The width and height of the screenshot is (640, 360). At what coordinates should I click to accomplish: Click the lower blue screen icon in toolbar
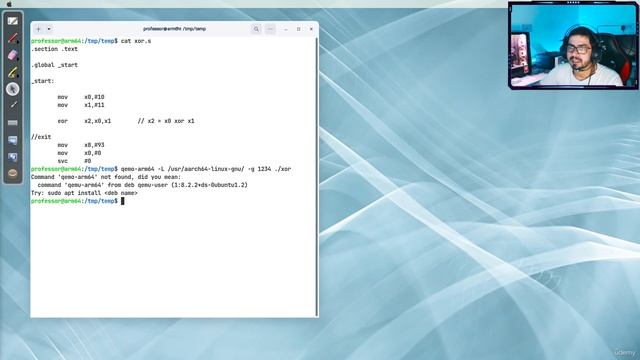[x=13, y=157]
